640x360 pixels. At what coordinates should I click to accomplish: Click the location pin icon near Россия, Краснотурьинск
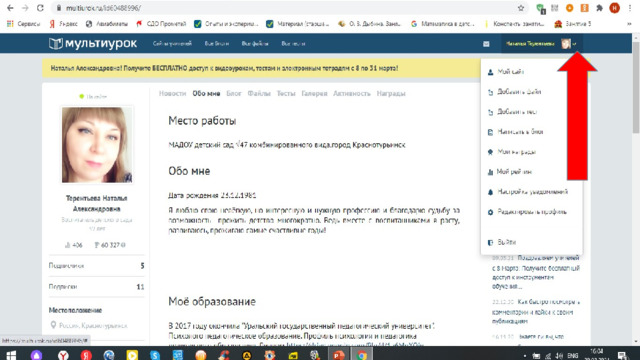(53, 325)
